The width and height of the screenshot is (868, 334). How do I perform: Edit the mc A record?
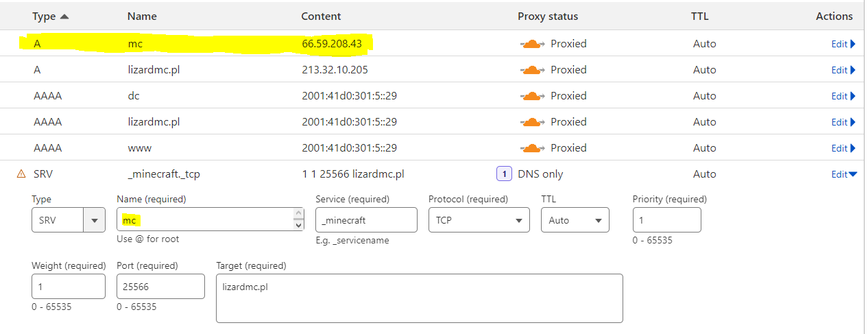click(x=843, y=44)
